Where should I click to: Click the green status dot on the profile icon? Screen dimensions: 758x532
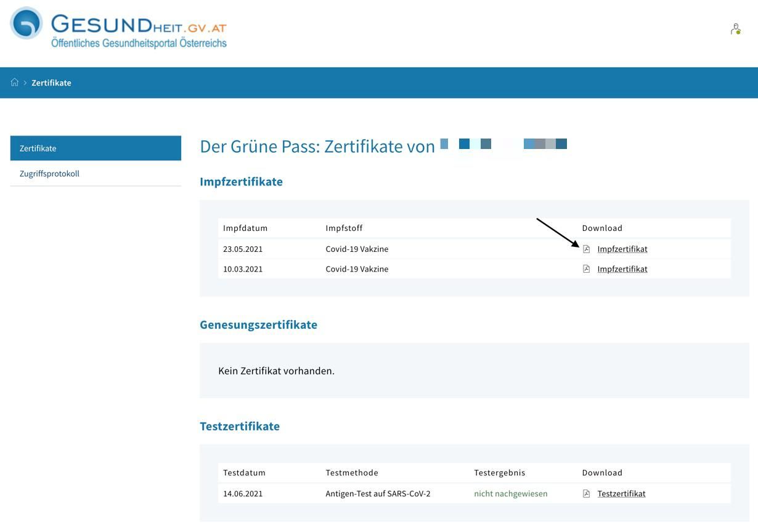click(x=739, y=32)
